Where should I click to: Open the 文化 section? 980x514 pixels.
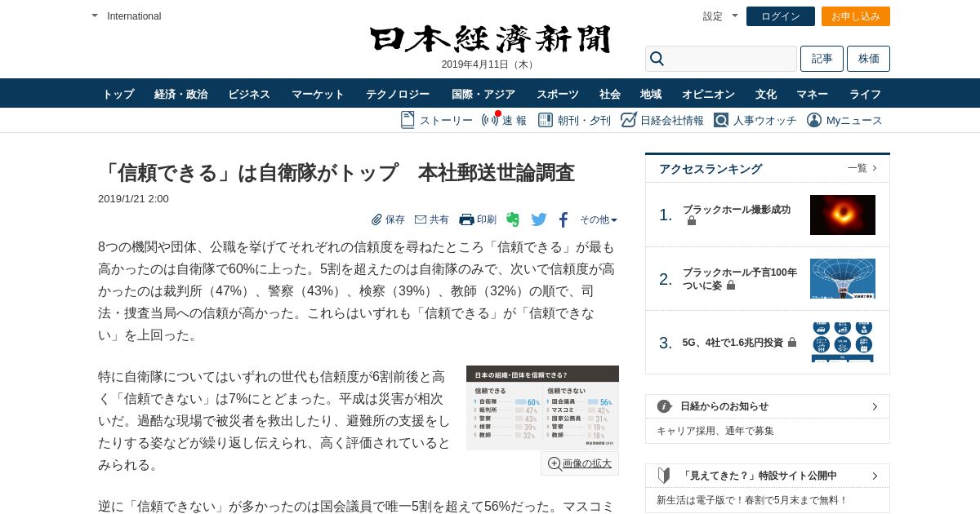coord(766,94)
